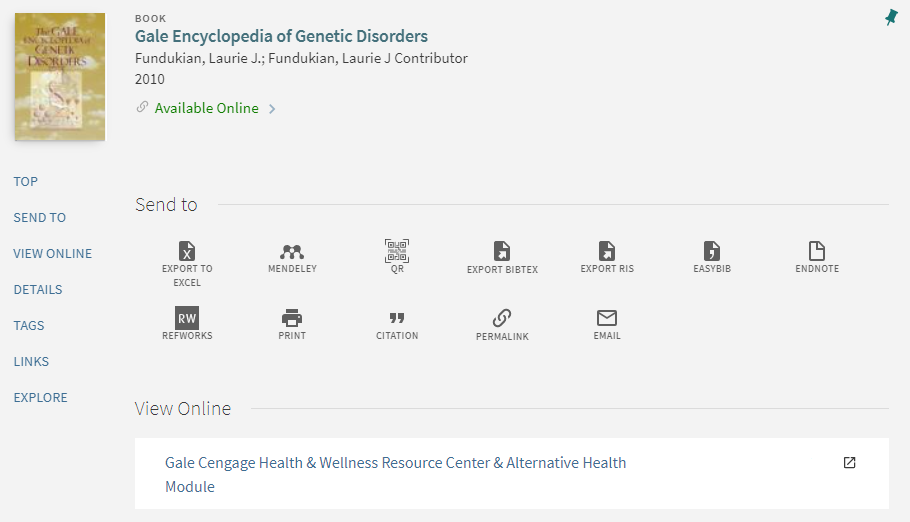Generate a QR code for record
The image size is (910, 522).
coord(397,251)
